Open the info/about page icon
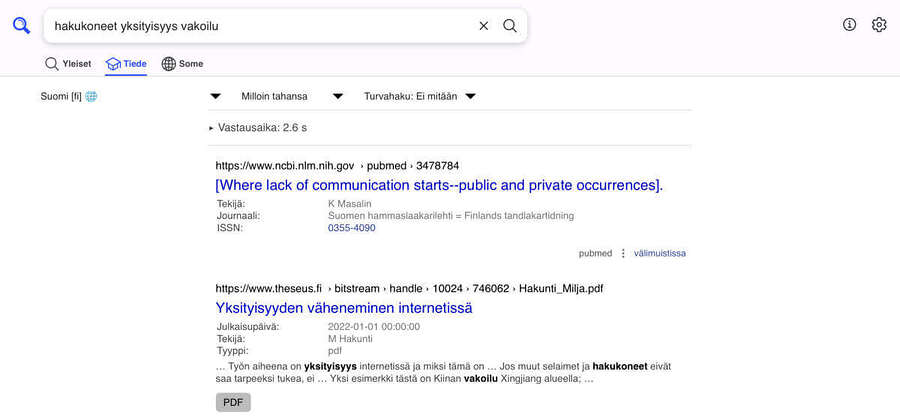900x417 pixels. click(x=849, y=25)
